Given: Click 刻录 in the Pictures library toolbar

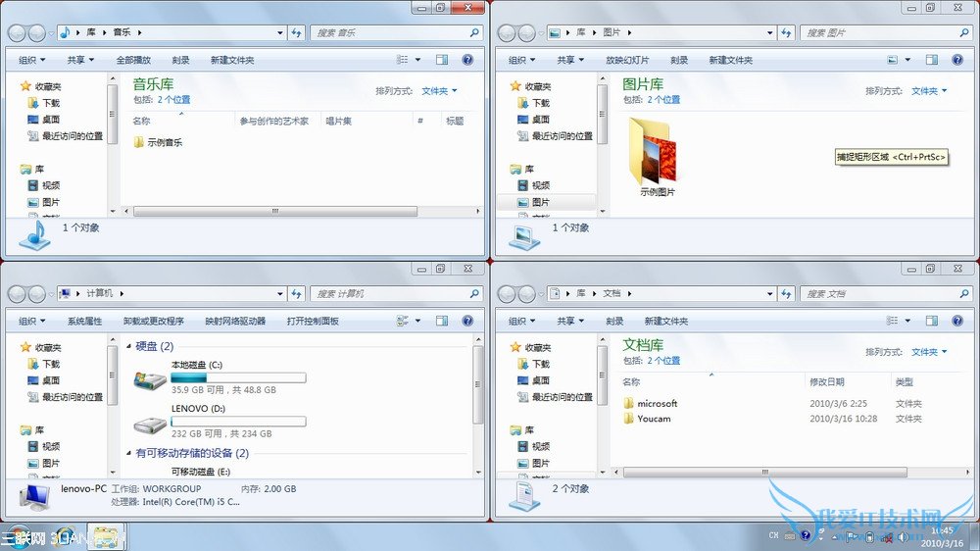Looking at the screenshot, I should click(679, 60).
